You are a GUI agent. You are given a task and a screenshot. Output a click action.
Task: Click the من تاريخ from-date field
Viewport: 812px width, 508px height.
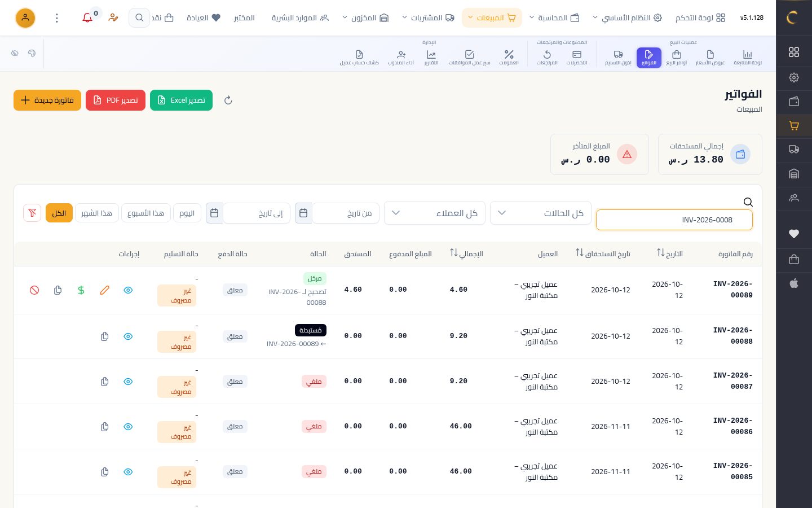pyautogui.click(x=346, y=213)
